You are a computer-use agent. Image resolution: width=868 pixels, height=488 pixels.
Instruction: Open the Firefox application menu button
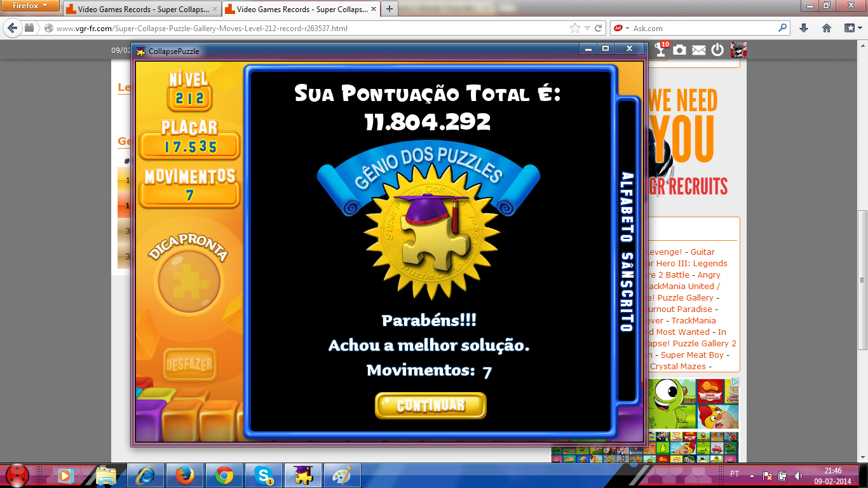pyautogui.click(x=30, y=6)
